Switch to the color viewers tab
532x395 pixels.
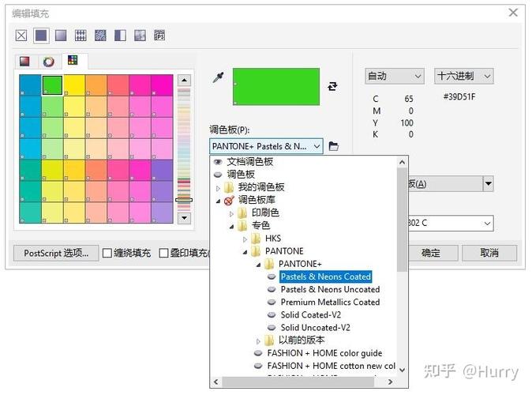click(24, 62)
